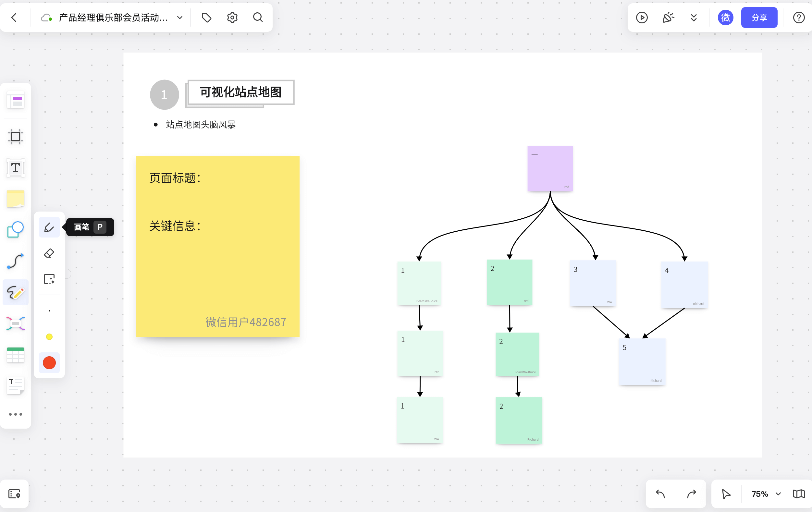Select green note 2 by BoardMix-Bruce
Image resolution: width=812 pixels, height=512 pixels.
[517, 354]
